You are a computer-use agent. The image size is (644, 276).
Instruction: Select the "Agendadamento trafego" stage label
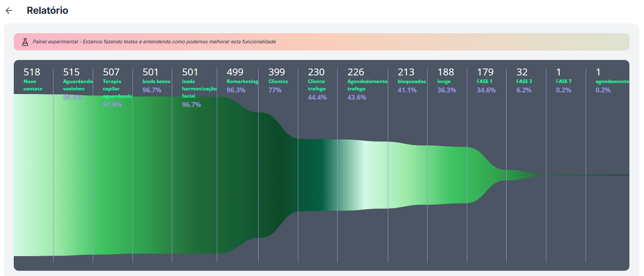pyautogui.click(x=368, y=85)
